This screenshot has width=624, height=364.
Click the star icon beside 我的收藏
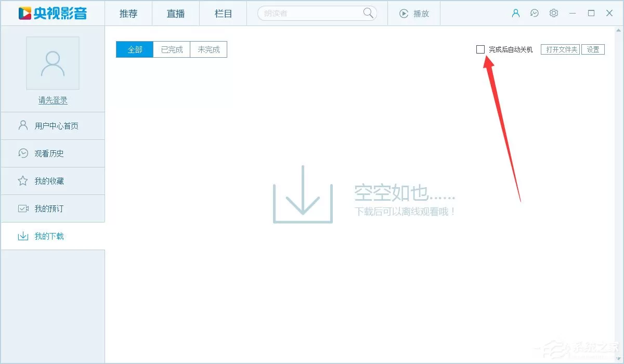(x=23, y=181)
